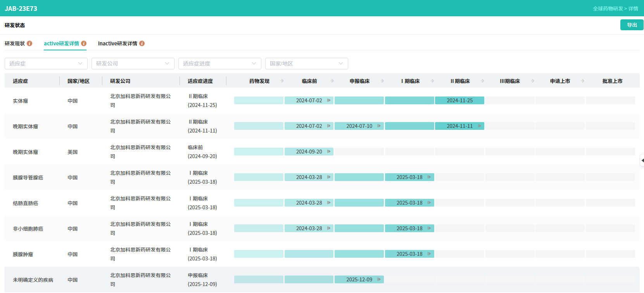Switch to the inactive研发详情 tab
Viewport: 644px width, 293px height.
click(x=117, y=43)
